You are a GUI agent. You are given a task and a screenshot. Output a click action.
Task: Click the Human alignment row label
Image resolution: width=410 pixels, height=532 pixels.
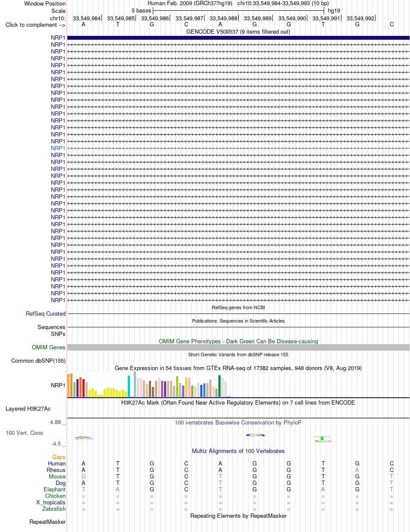tap(57, 463)
